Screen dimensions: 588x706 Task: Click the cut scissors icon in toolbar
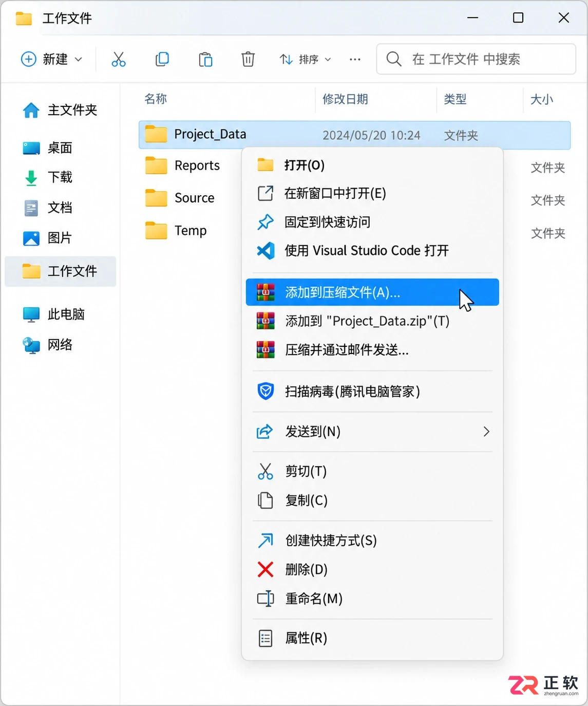[x=119, y=60]
